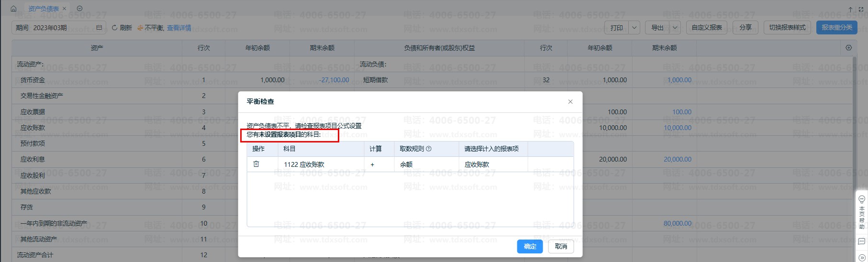Screen dimensions: 868x262
Task: Click the up arrow icon at top right
Action: tap(850, 9)
